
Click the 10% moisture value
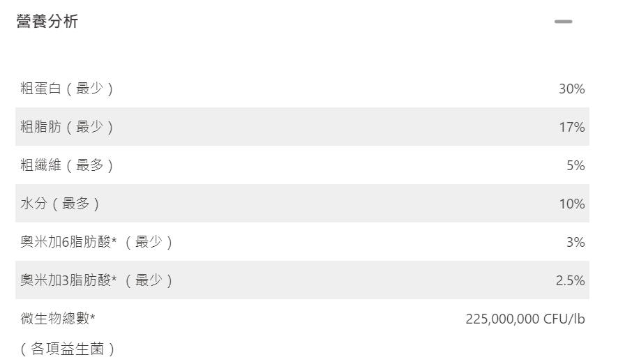click(x=571, y=204)
